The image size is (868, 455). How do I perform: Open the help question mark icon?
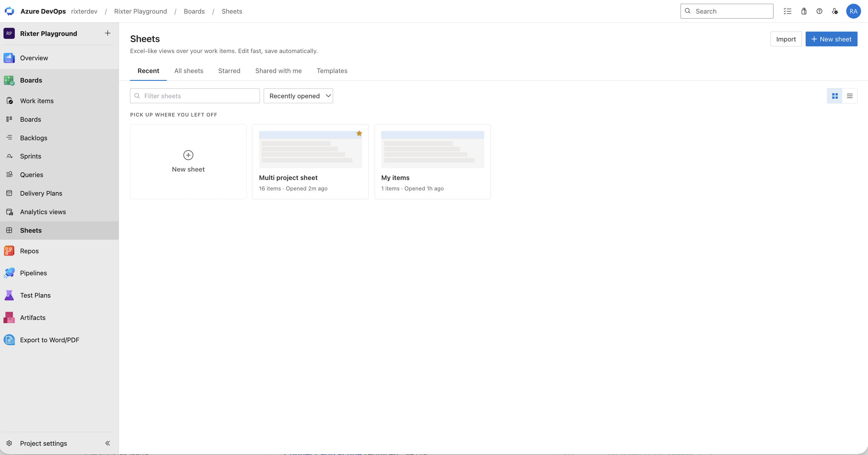[819, 11]
